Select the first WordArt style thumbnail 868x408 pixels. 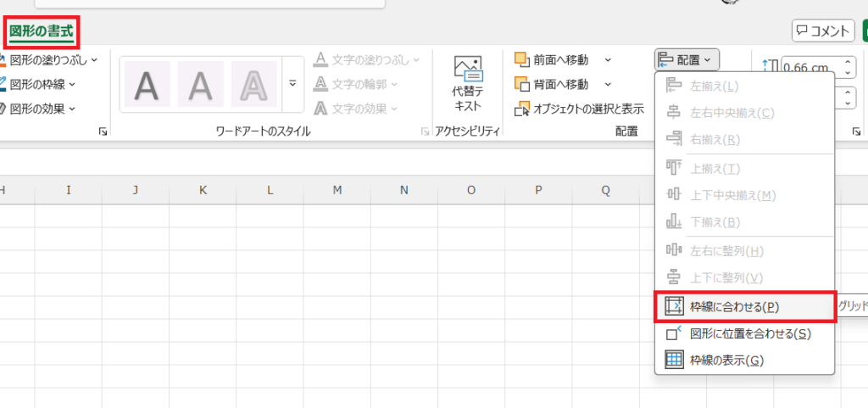[x=147, y=84]
